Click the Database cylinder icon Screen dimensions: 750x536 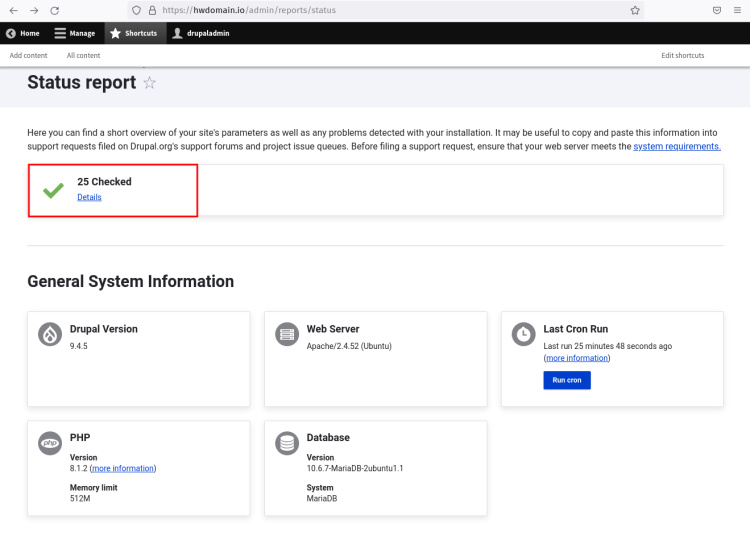tap(287, 443)
